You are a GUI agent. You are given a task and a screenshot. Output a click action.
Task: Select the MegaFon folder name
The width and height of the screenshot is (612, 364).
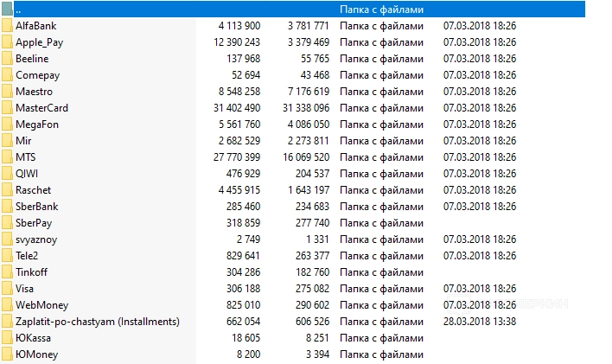tap(37, 125)
